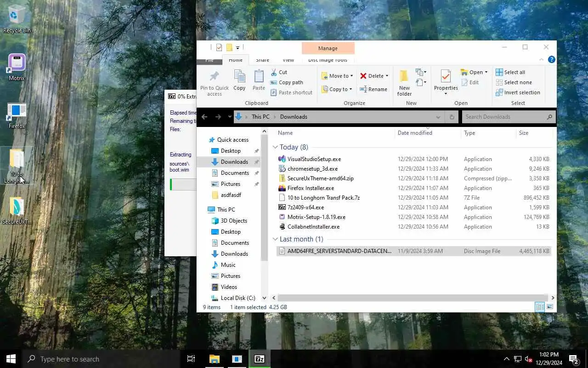Switch to the Home ribbon tab
Image resolution: width=588 pixels, height=368 pixels.
pyautogui.click(x=236, y=60)
